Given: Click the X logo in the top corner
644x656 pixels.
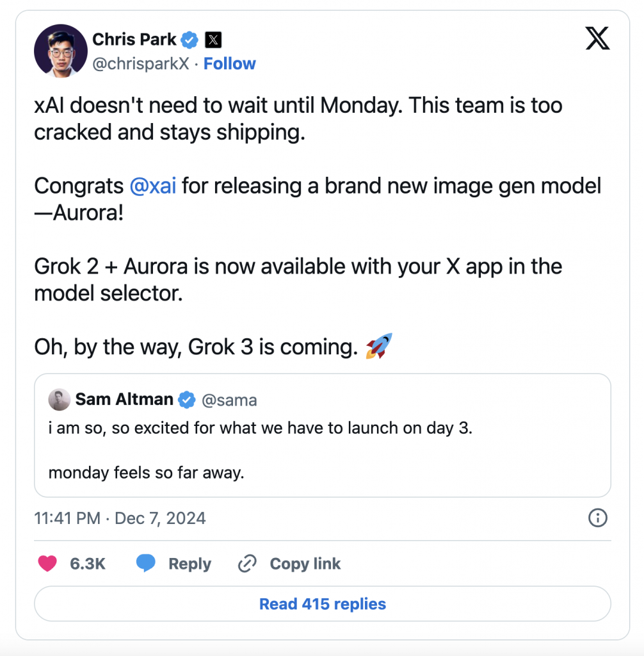Looking at the screenshot, I should coord(597,40).
